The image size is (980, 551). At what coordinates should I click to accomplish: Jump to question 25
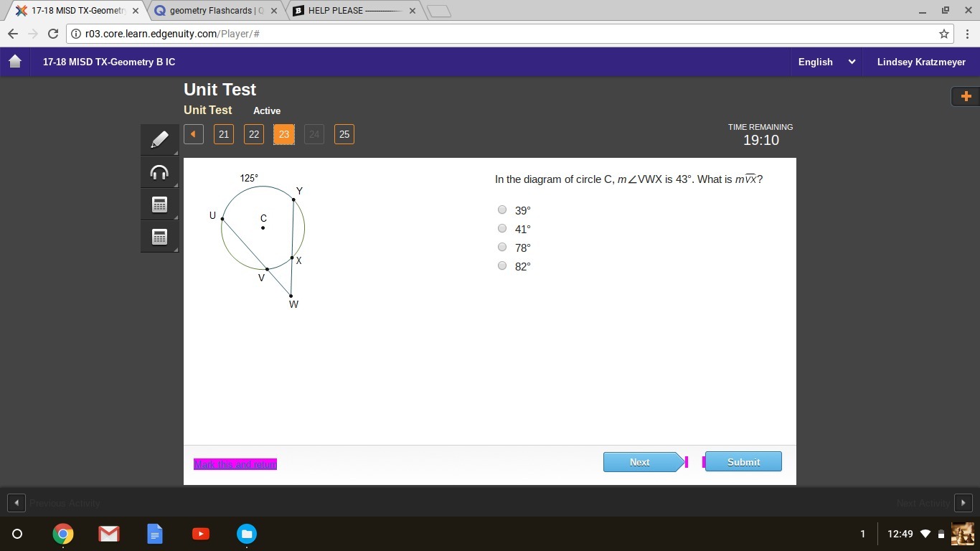(x=344, y=134)
